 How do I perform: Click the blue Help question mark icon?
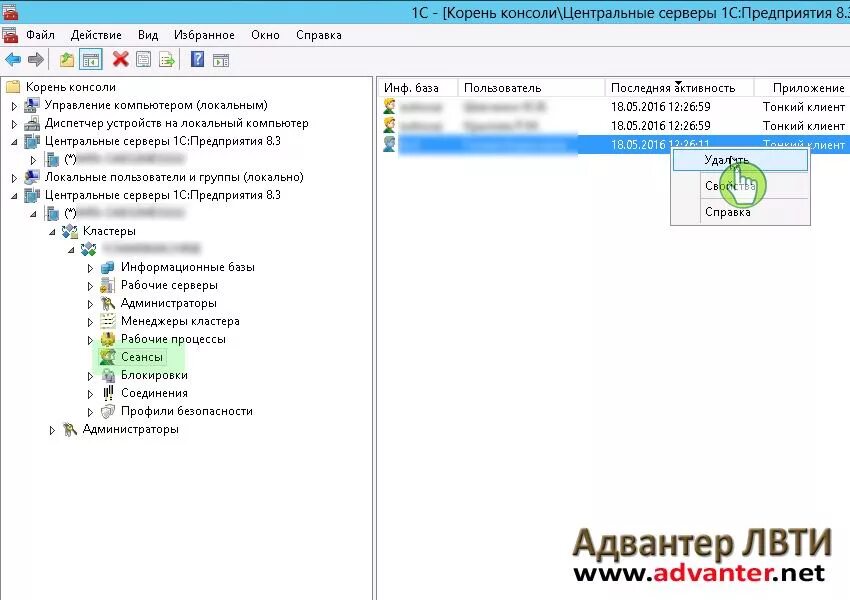[197, 59]
